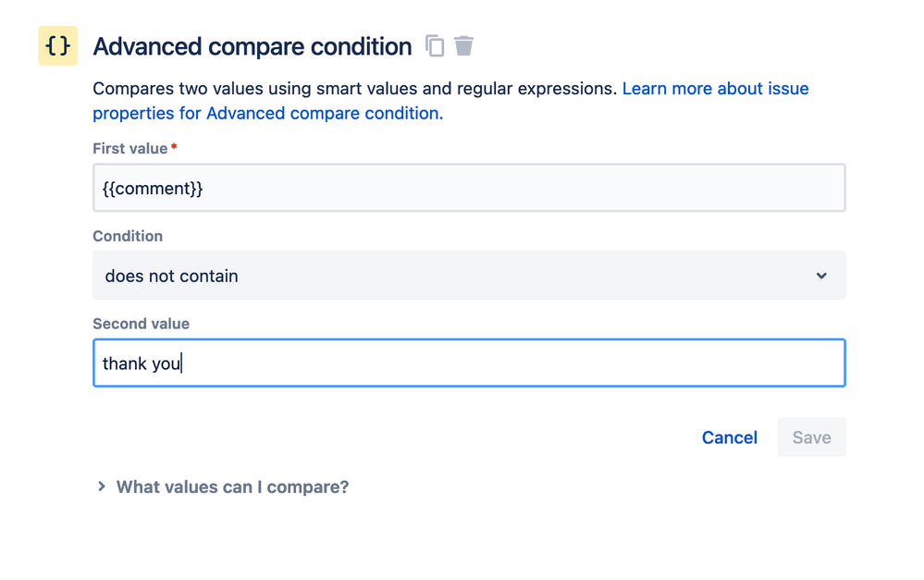Click the 'What values can I compare?' text

(x=232, y=487)
